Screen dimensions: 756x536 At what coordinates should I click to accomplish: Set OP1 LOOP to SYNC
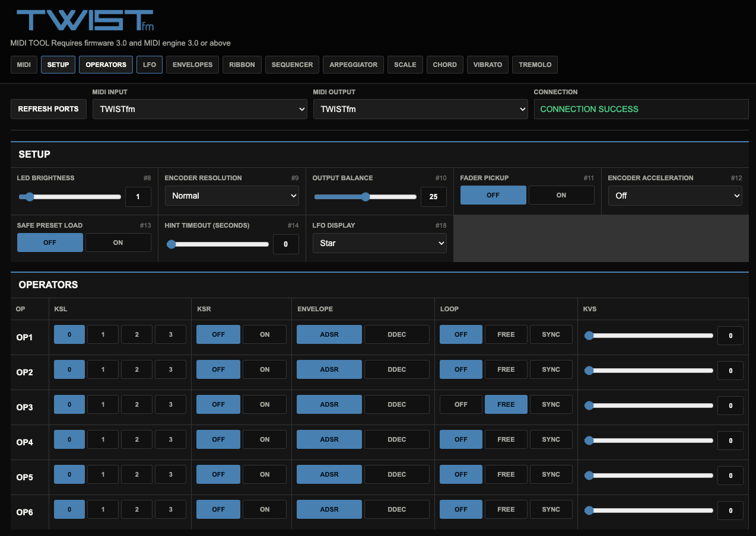coord(551,334)
